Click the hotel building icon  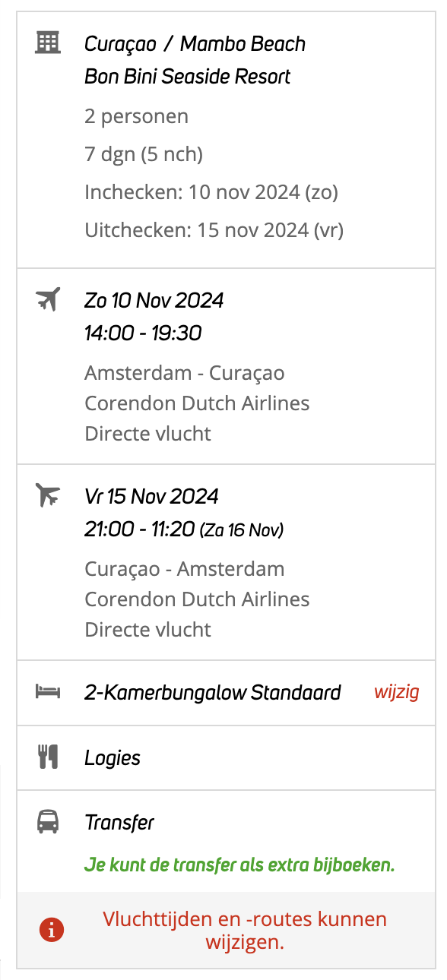48,43
